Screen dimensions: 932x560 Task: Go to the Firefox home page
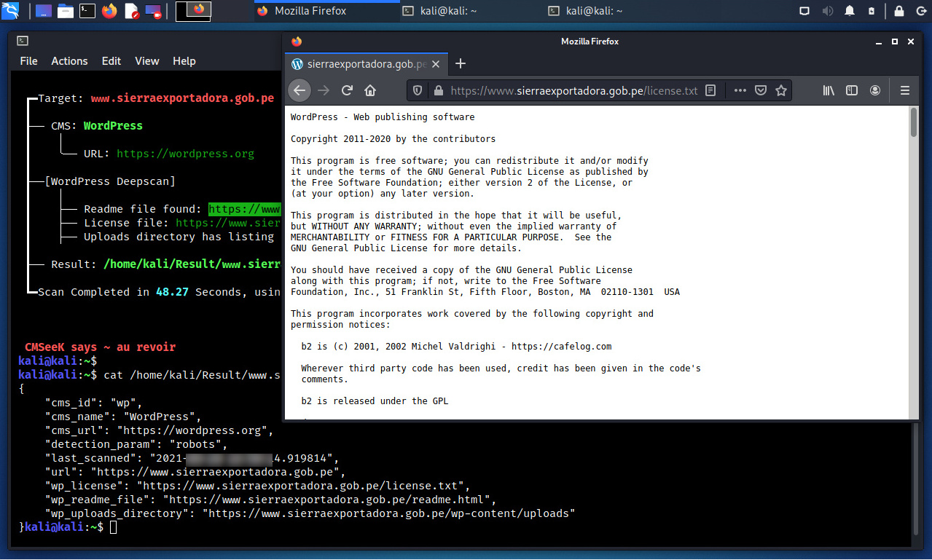[x=370, y=90]
